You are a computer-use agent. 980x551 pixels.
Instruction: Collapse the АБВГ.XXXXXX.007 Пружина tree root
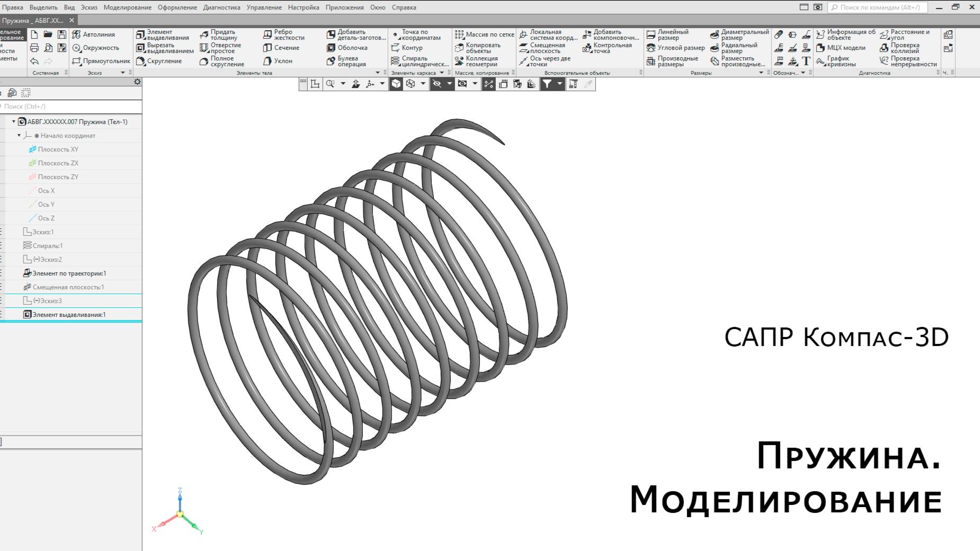(x=14, y=122)
